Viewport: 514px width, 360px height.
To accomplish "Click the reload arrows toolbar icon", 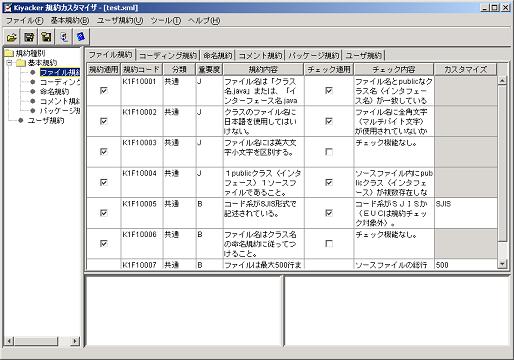I will tap(64, 37).
